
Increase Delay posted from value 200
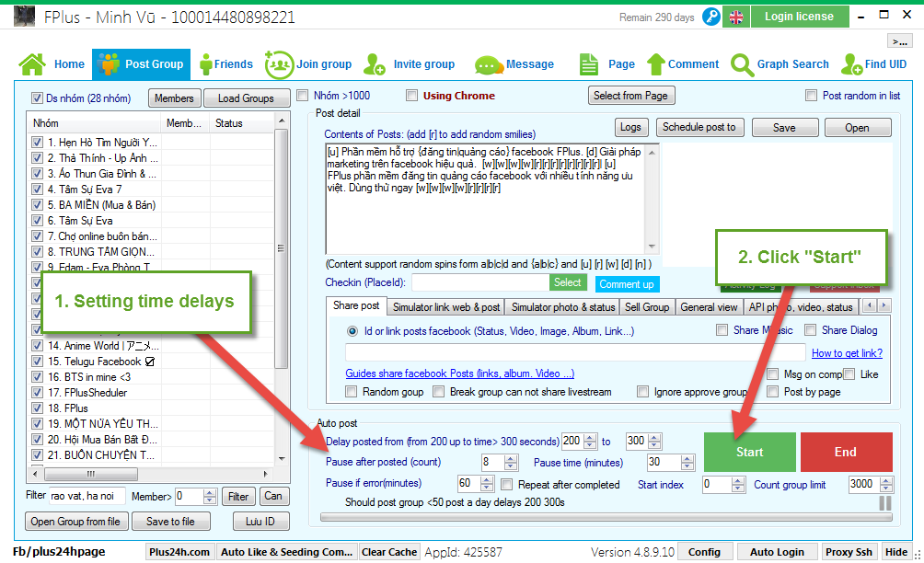coord(590,438)
